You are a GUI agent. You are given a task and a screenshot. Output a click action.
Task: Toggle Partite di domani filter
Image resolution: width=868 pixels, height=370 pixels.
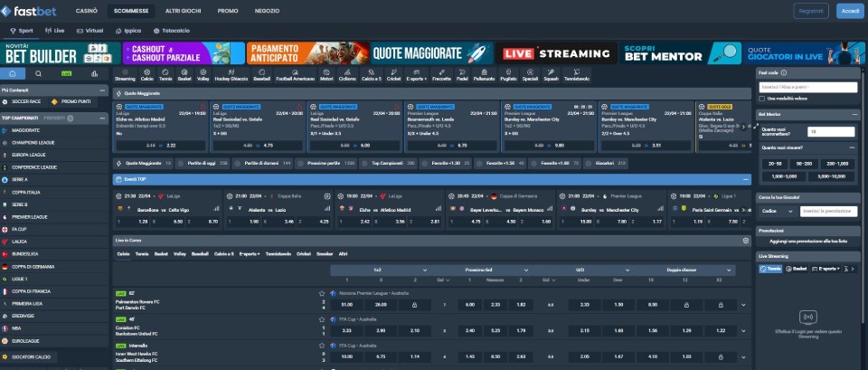pos(262,164)
